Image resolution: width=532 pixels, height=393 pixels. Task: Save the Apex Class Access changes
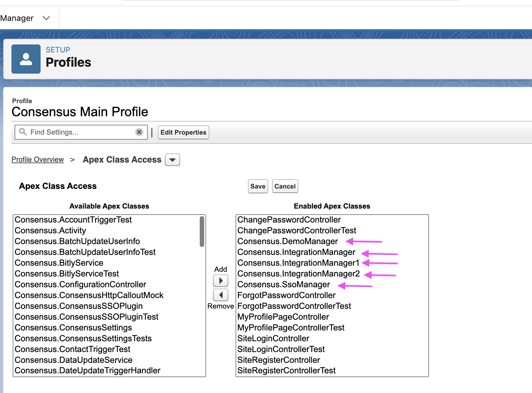click(x=258, y=186)
